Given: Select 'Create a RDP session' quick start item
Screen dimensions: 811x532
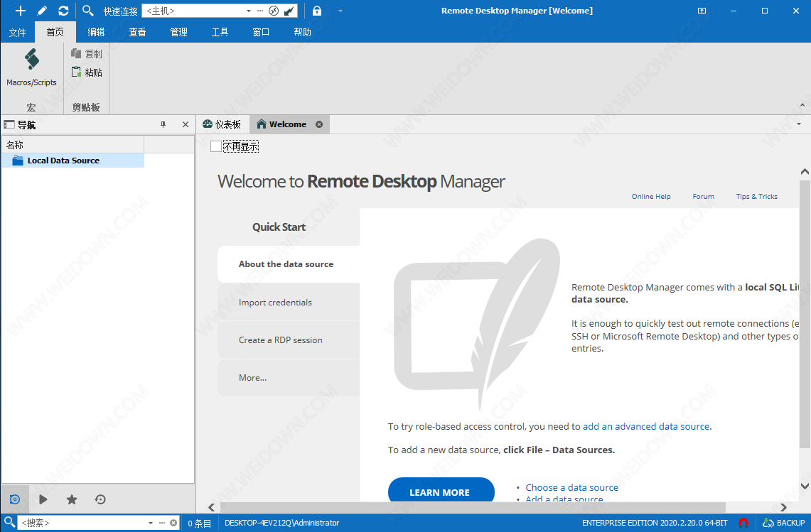Looking at the screenshot, I should tap(289, 340).
